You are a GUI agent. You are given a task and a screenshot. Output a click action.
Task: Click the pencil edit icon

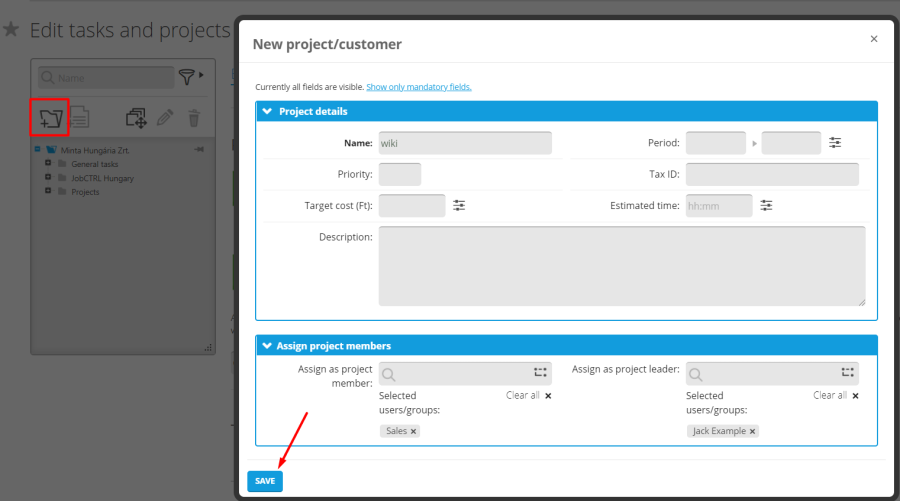[165, 118]
